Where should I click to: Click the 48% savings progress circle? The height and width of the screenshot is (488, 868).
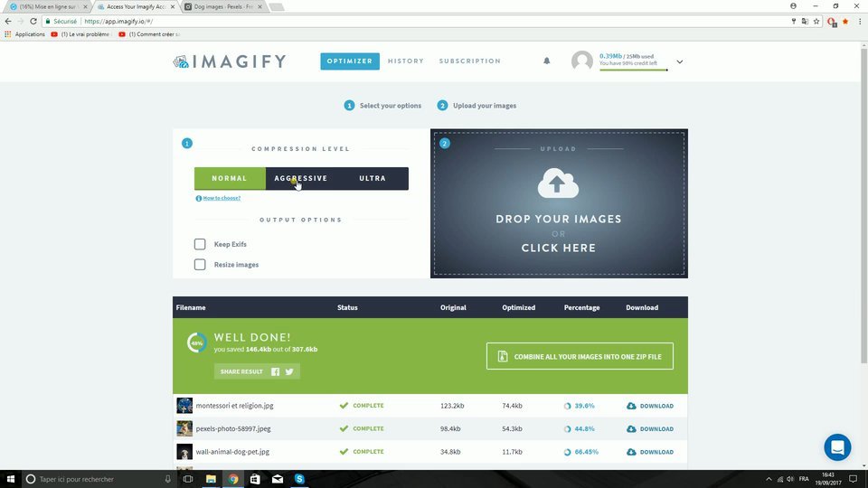(196, 343)
